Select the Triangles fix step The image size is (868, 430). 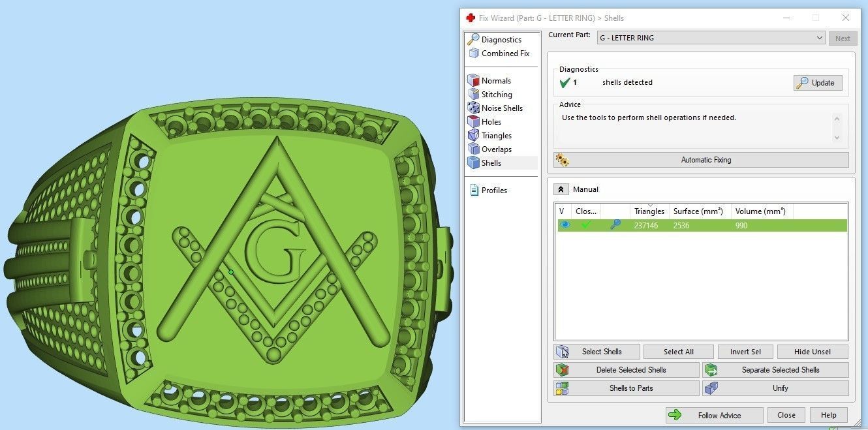point(490,136)
